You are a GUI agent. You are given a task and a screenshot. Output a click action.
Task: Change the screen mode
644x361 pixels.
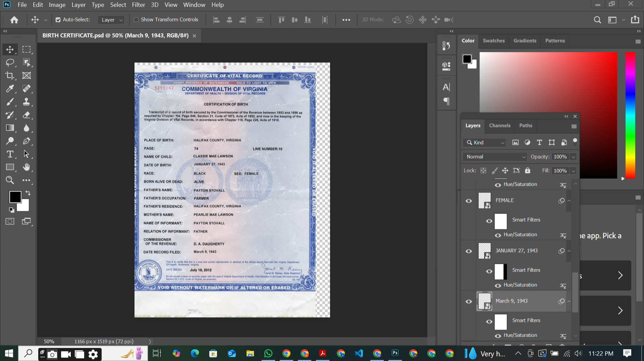pyautogui.click(x=27, y=221)
